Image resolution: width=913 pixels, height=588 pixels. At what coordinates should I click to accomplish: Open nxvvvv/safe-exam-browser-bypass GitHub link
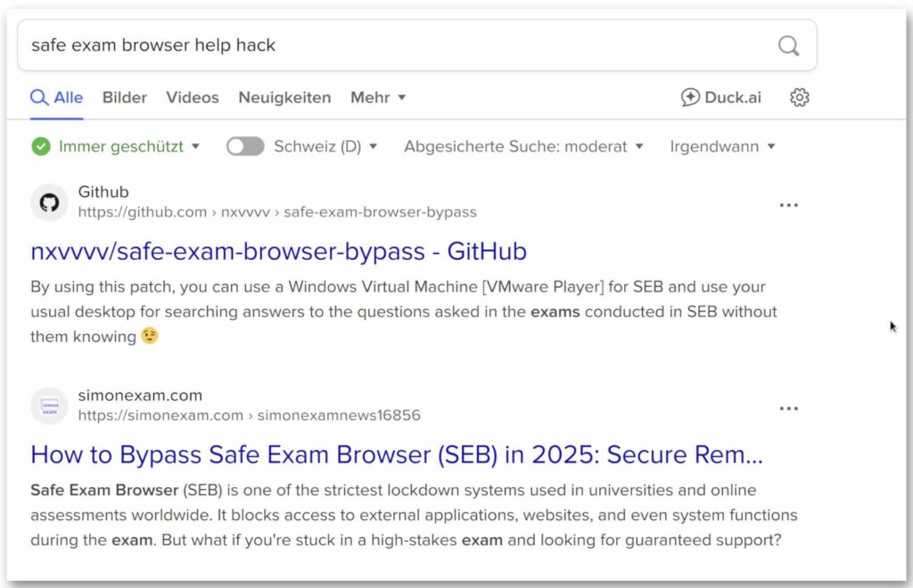(x=278, y=251)
